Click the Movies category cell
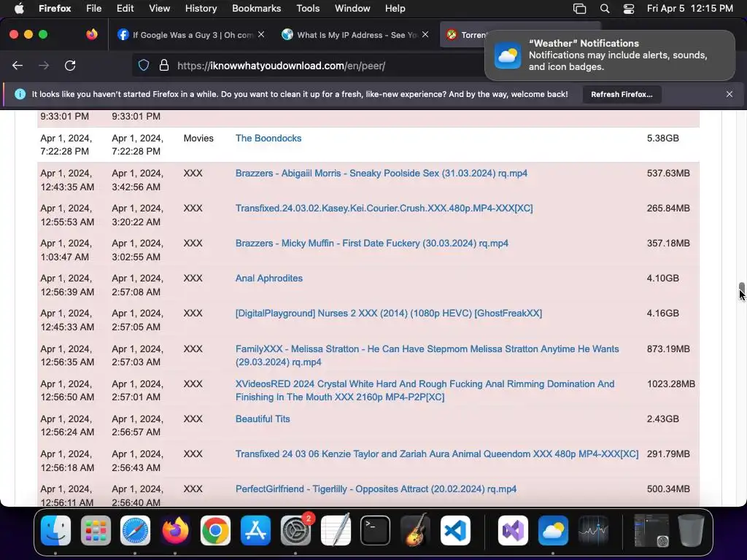This screenshot has width=747, height=560. (x=198, y=138)
